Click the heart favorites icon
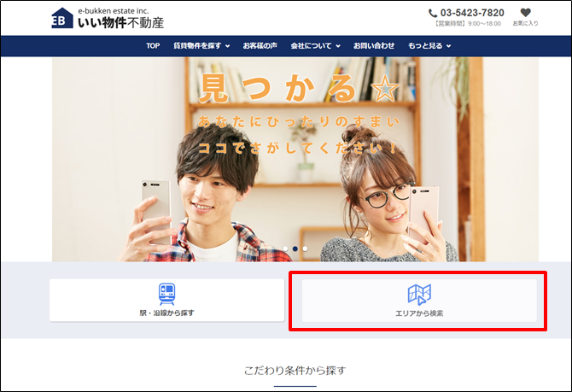 point(525,13)
